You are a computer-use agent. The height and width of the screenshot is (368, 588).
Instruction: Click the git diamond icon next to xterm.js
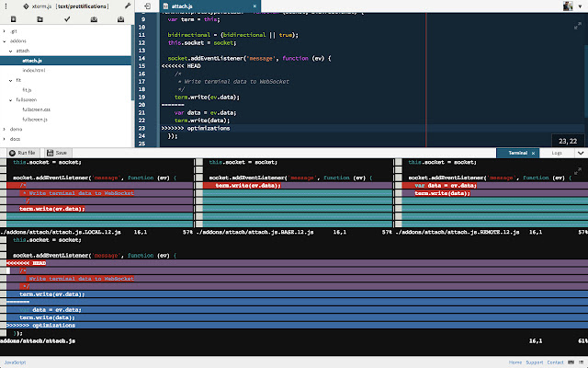pyautogui.click(x=26, y=6)
